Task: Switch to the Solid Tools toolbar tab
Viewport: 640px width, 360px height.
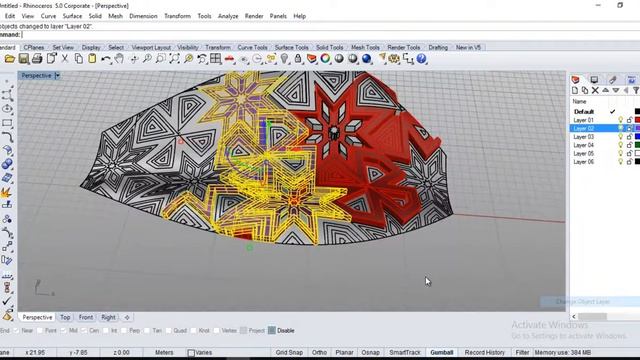Action: 329,47
